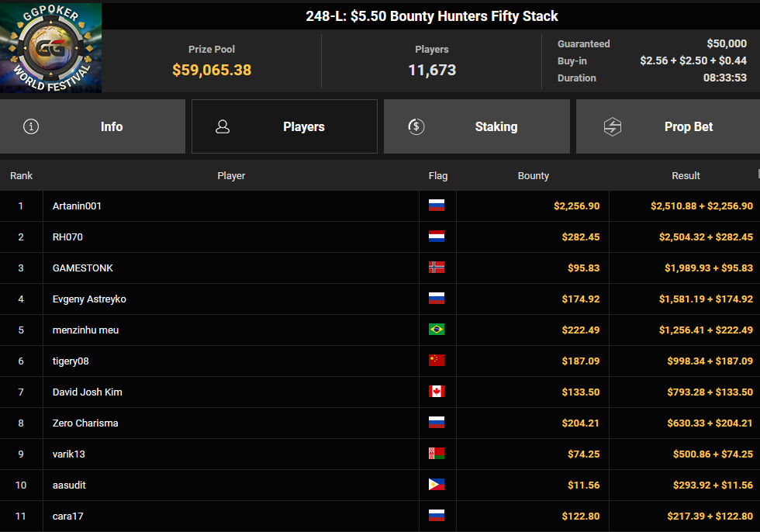
Task: Click Netherlands flag in RH070 row
Action: pos(437,237)
